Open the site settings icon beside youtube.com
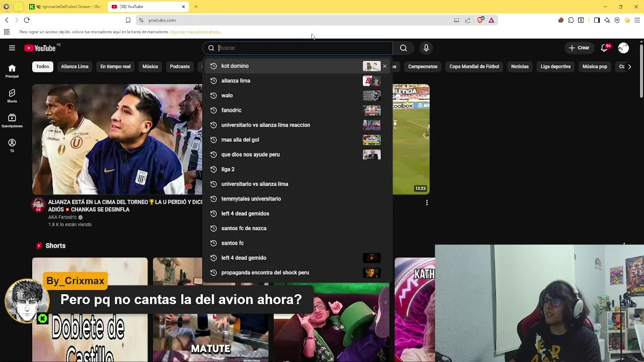Screen dimensions: 644x362 coord(141,20)
